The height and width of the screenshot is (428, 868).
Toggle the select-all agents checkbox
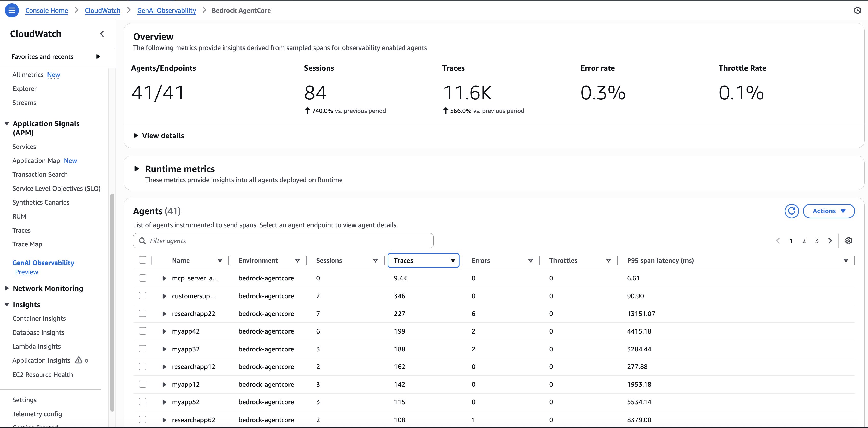click(142, 260)
